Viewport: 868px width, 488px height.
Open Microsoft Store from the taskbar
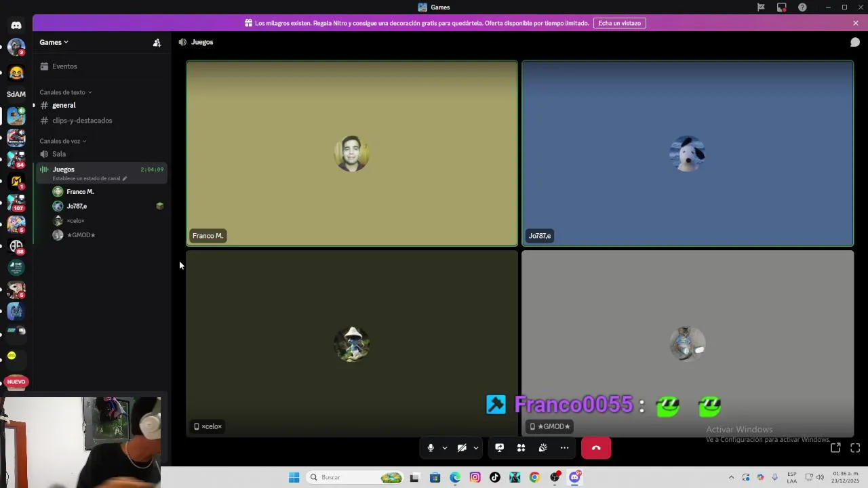(435, 477)
